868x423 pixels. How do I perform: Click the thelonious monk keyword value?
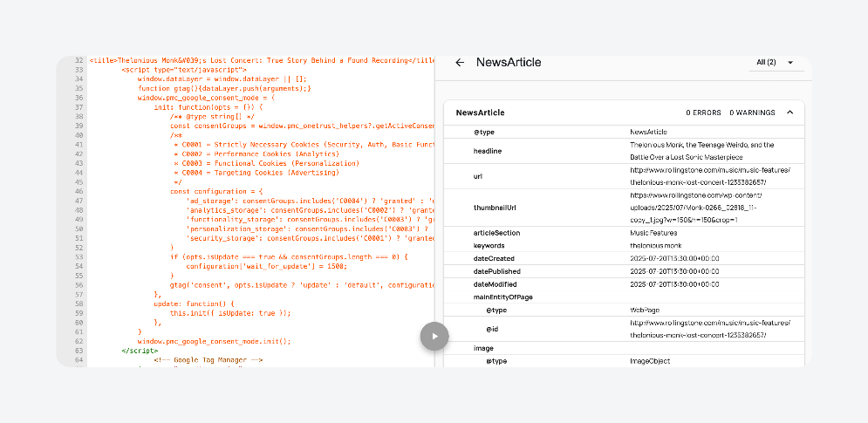(656, 246)
